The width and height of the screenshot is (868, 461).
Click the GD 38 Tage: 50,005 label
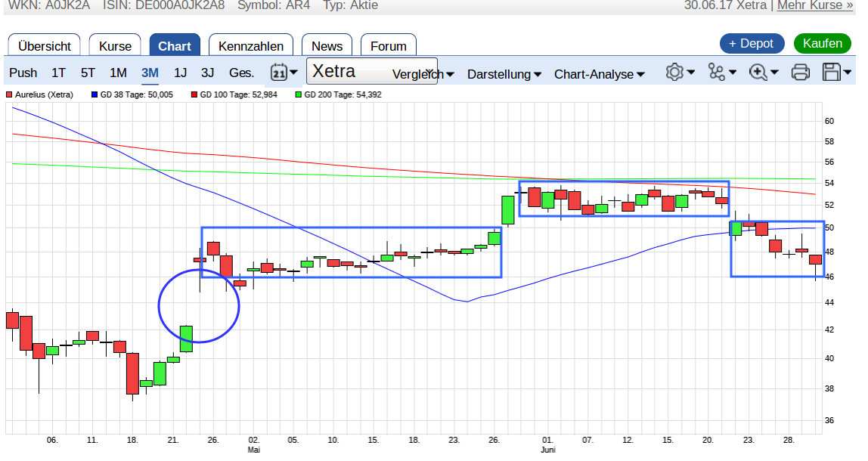coord(136,94)
